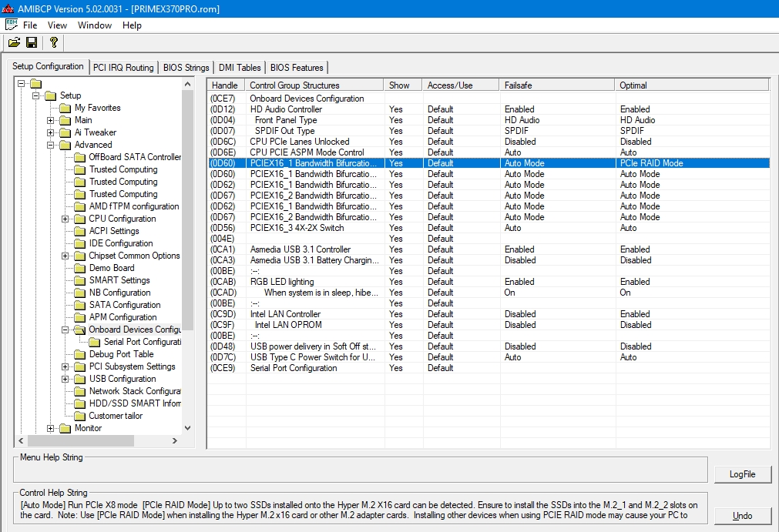This screenshot has height=532, width=779.
Task: Select the Network Stack Configuration folder icon
Action: coord(79,392)
